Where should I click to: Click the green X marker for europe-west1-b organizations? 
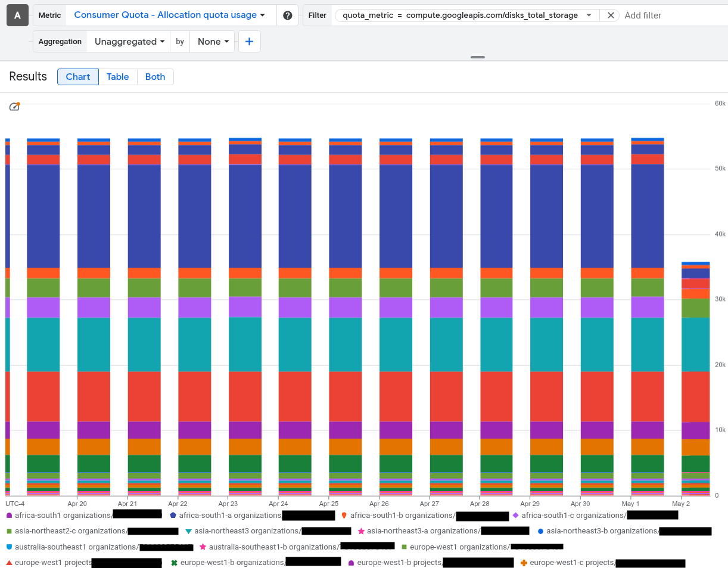[175, 563]
